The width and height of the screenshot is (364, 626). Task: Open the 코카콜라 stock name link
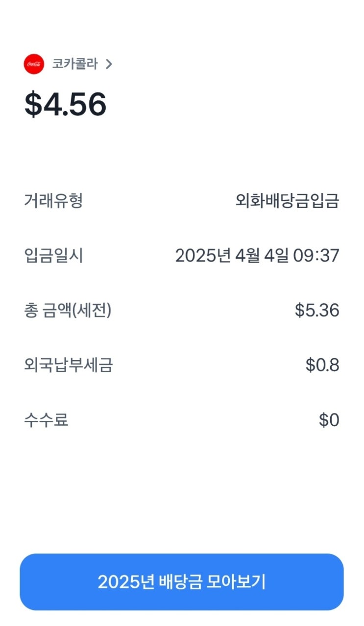[x=75, y=64]
